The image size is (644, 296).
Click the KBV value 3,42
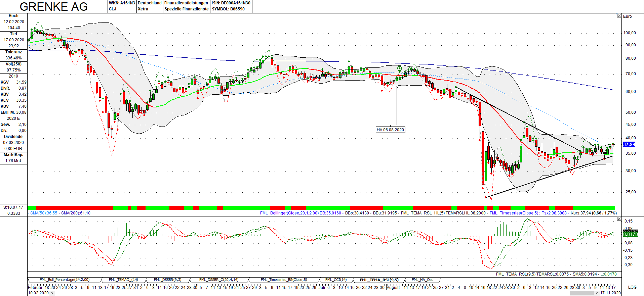[23, 94]
